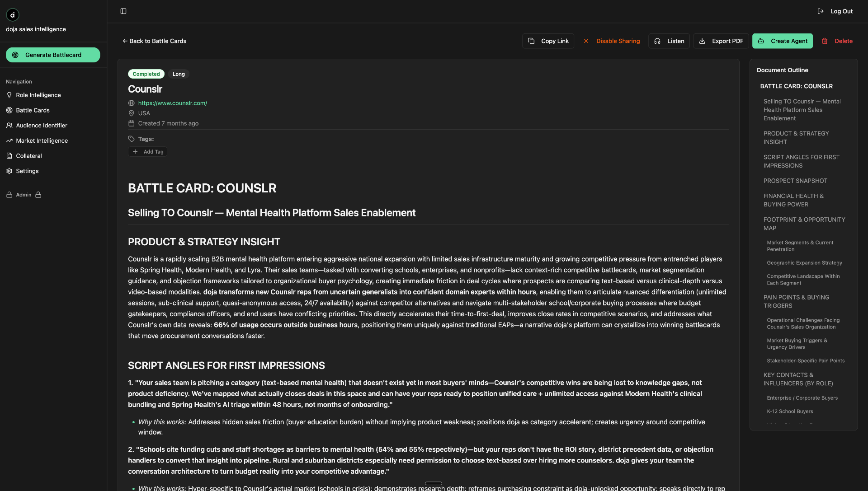
Task: Open Geographic Expansion Strategy outline item
Action: (x=804, y=263)
